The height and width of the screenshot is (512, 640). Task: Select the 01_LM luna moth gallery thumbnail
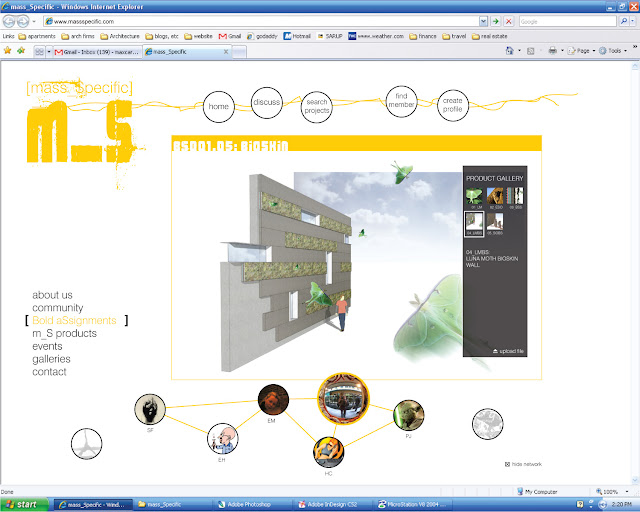tap(474, 196)
